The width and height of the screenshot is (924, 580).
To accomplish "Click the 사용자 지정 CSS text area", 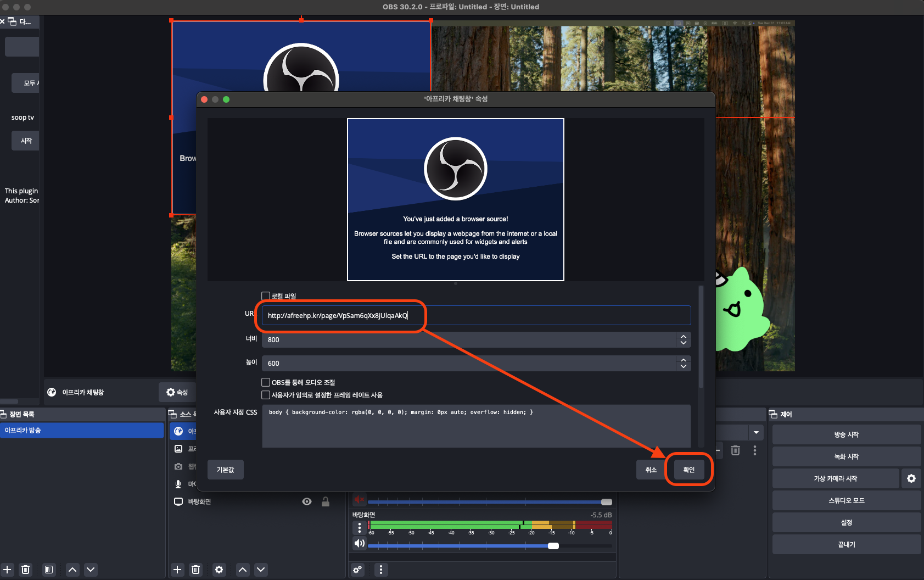I will pyautogui.click(x=476, y=426).
